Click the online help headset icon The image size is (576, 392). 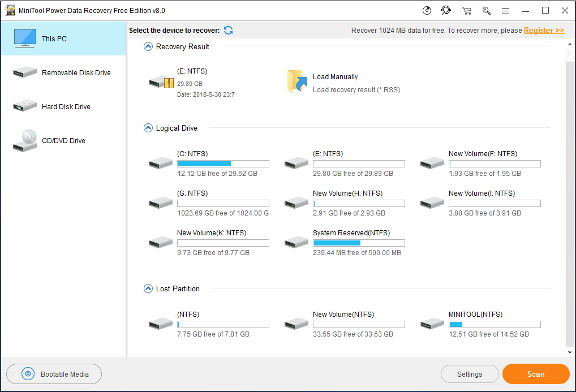(x=446, y=10)
